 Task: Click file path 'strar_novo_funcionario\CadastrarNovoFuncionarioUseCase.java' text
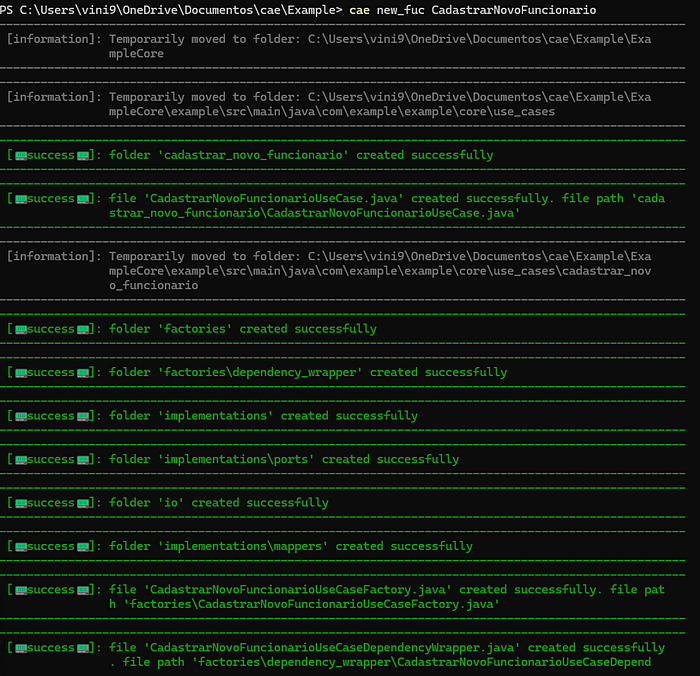click(x=314, y=213)
